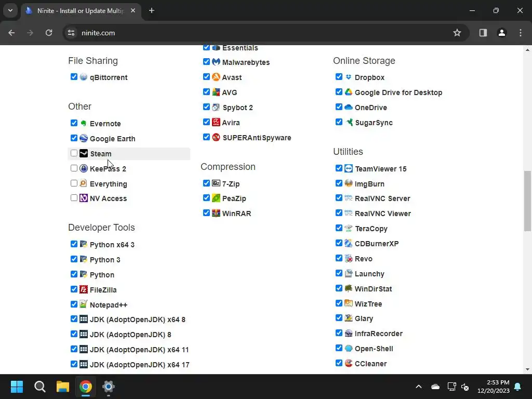Click the Notepad++ icon
The width and height of the screenshot is (532, 399).
coord(84,304)
